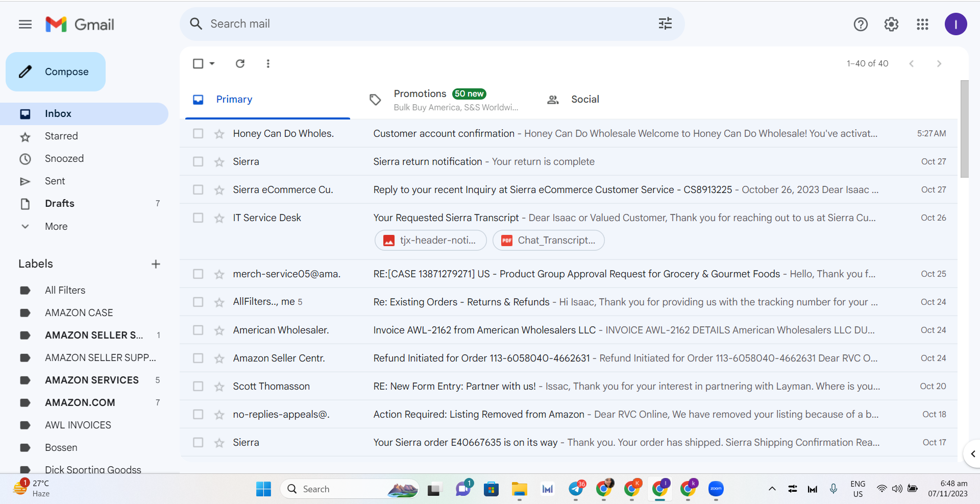The width and height of the screenshot is (980, 504).
Task: Go to newer emails page arrow
Action: (x=912, y=63)
